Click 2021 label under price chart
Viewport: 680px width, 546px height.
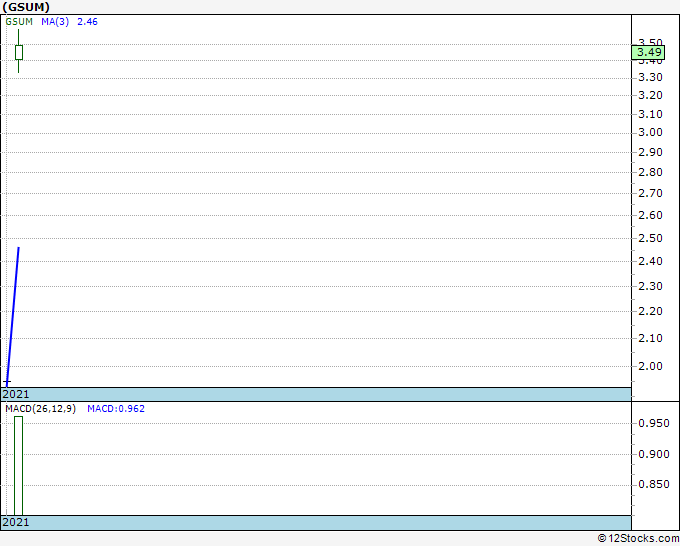16,394
